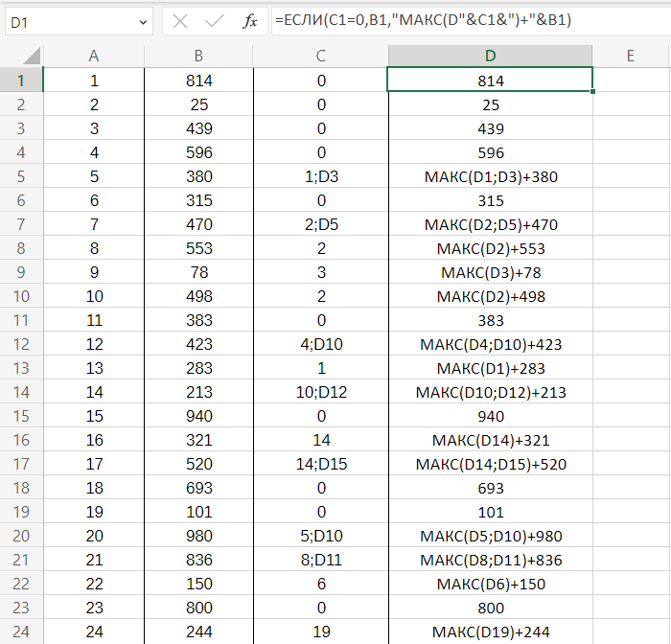Image resolution: width=671 pixels, height=644 pixels.
Task: Click cell D7 containing МАКС(D2;D5)+470
Action: coord(490,224)
